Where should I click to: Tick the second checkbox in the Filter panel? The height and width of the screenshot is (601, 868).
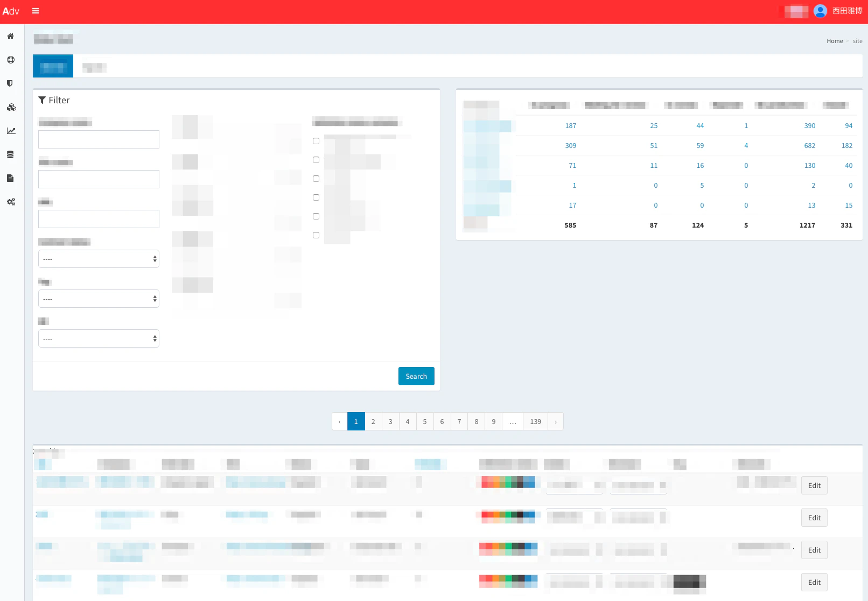click(316, 160)
